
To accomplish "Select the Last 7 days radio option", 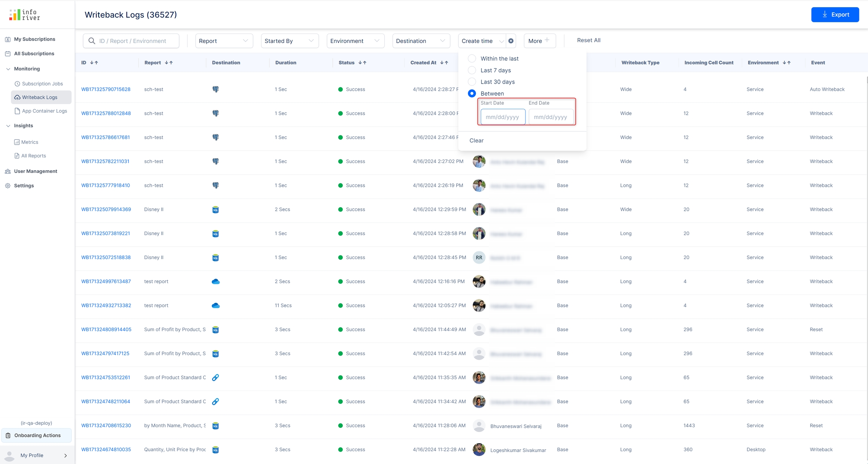I will pyautogui.click(x=472, y=70).
